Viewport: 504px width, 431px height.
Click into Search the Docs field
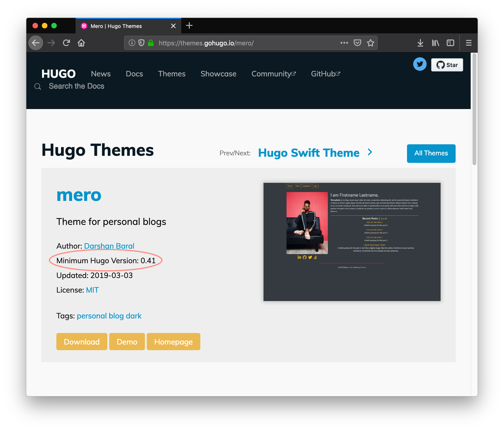(x=76, y=86)
